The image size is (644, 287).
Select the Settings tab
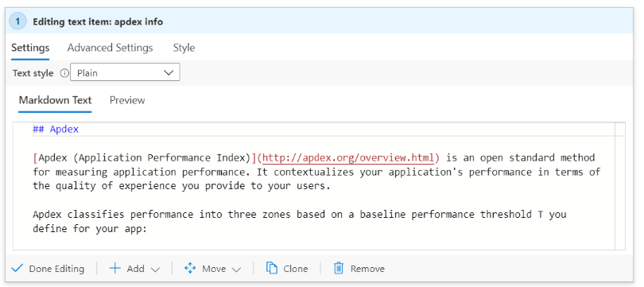tap(30, 48)
